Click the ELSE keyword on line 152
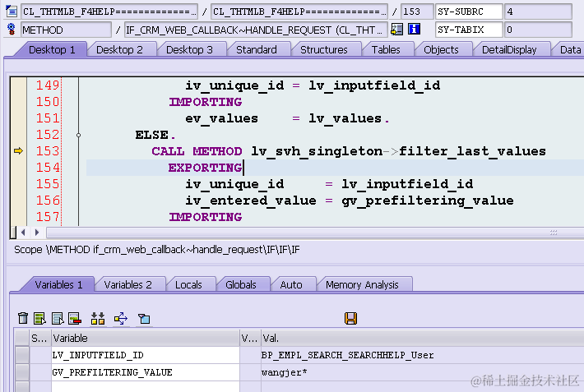 click(151, 135)
